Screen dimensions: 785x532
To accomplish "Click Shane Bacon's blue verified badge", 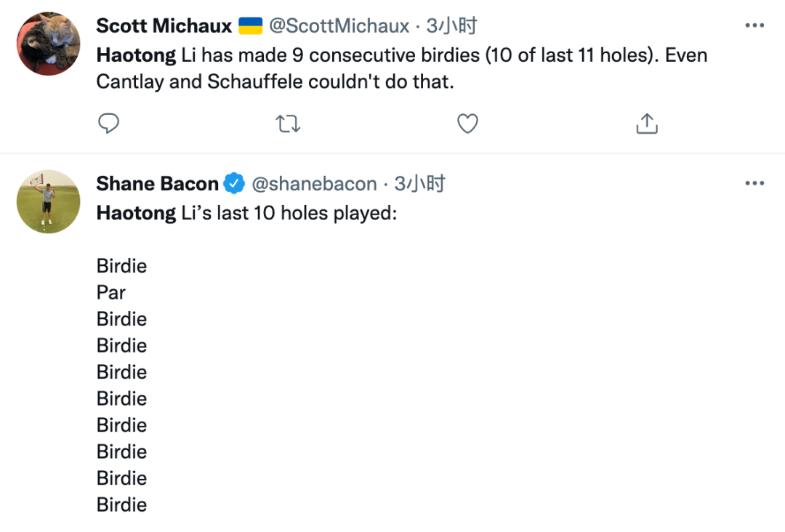I will coord(234,185).
